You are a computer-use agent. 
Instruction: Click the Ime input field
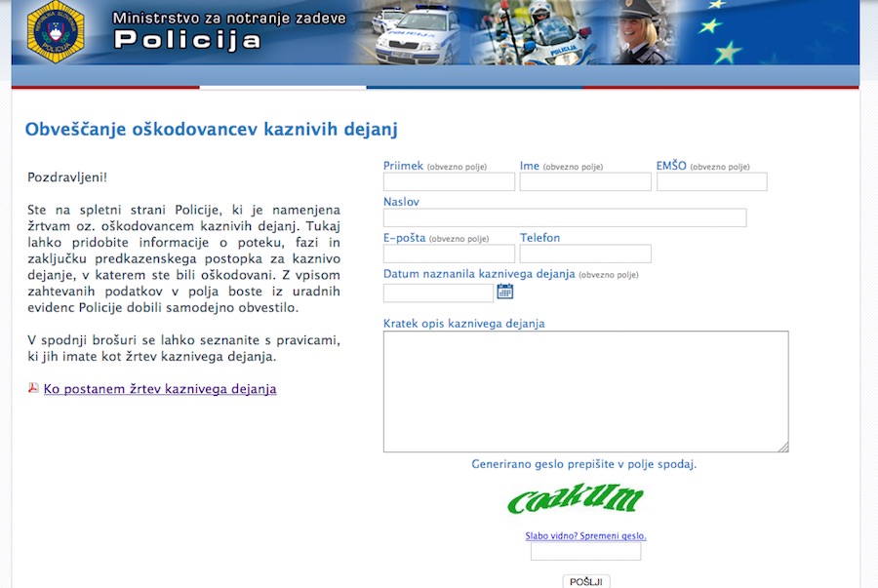coord(584,180)
